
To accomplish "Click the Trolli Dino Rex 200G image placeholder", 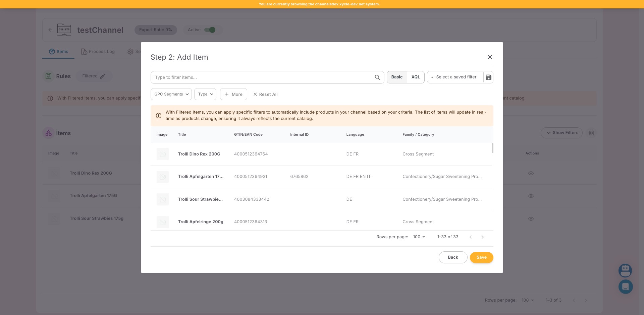I will point(163,154).
